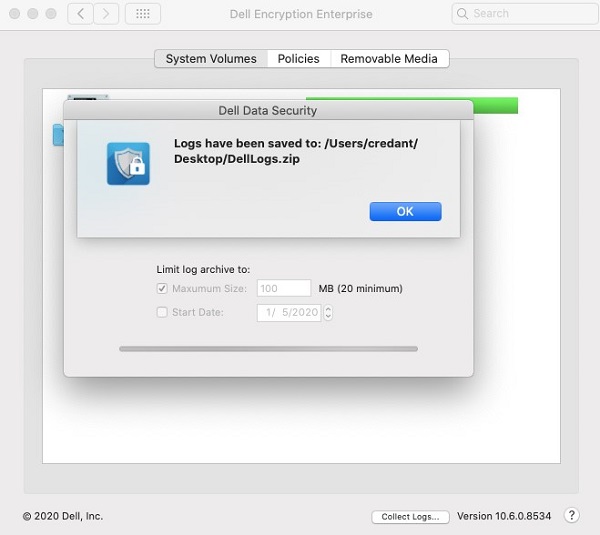Click the © 2020 Dell, Inc. text

pyautogui.click(x=63, y=516)
